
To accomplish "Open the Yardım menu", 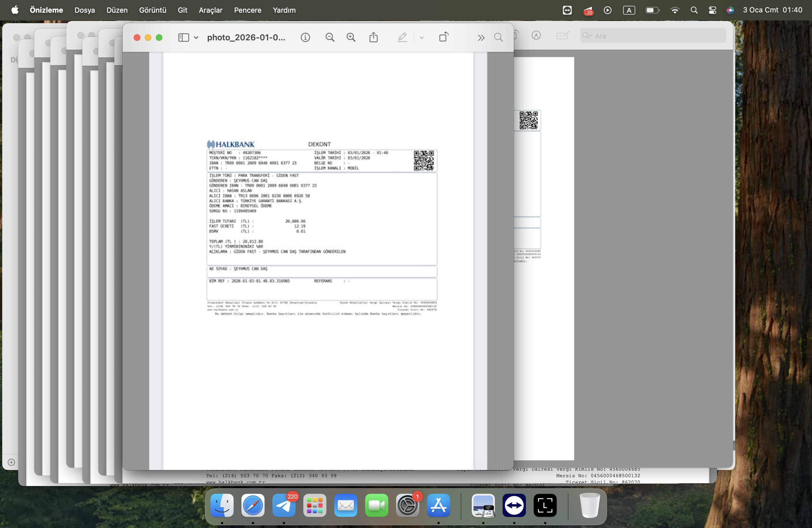I will [x=284, y=10].
